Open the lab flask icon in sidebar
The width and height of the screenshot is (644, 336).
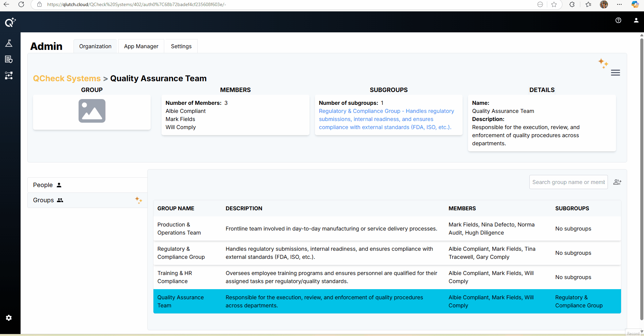(9, 43)
